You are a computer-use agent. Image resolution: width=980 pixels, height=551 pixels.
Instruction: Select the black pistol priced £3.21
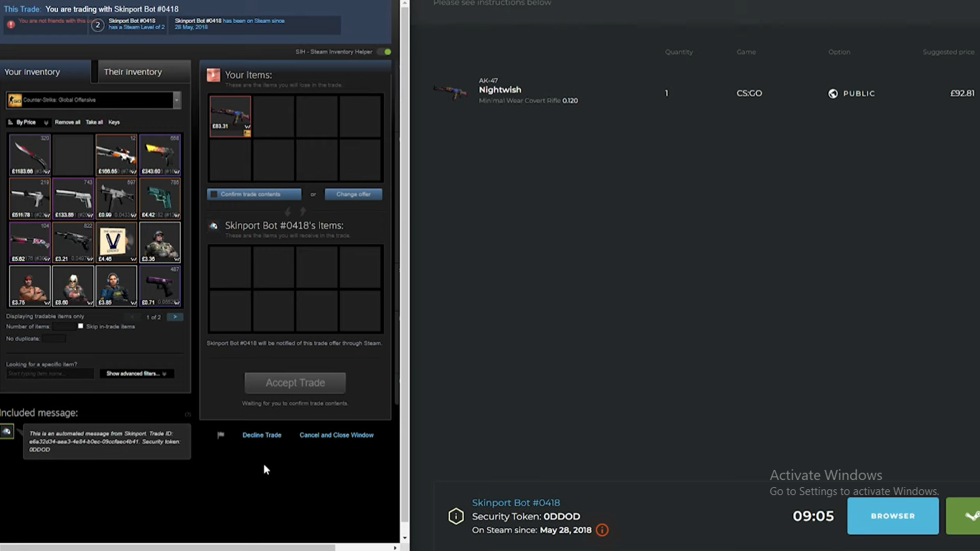tap(73, 242)
